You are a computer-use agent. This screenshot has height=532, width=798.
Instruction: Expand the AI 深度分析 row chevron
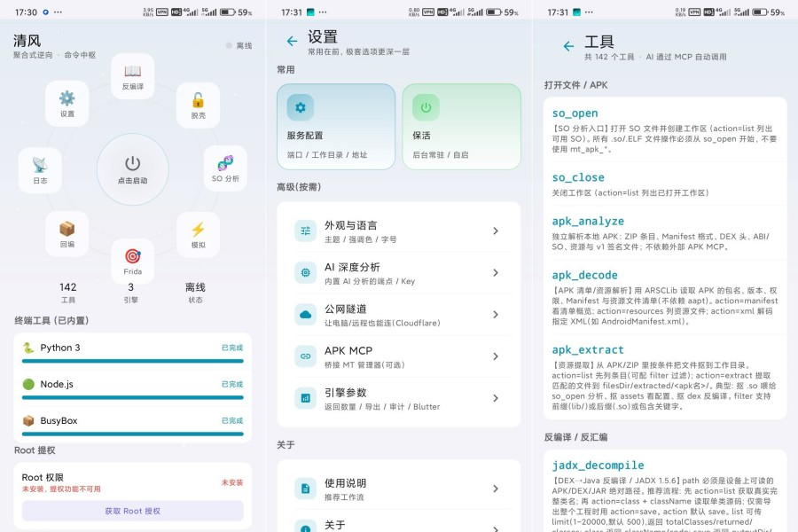point(495,273)
